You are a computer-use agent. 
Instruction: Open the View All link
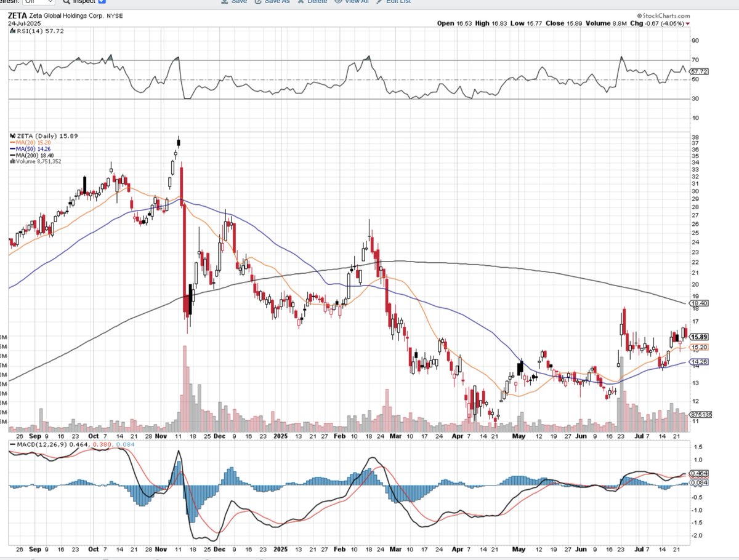[352, 2]
